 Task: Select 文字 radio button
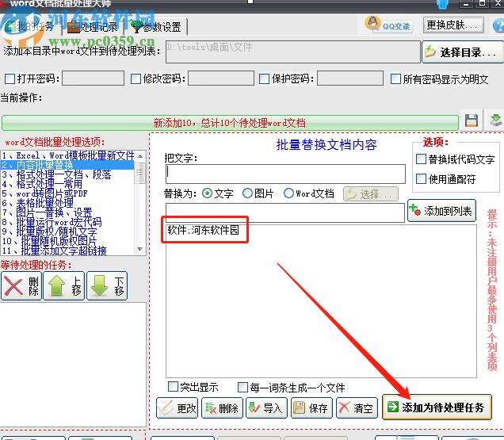tap(208, 193)
